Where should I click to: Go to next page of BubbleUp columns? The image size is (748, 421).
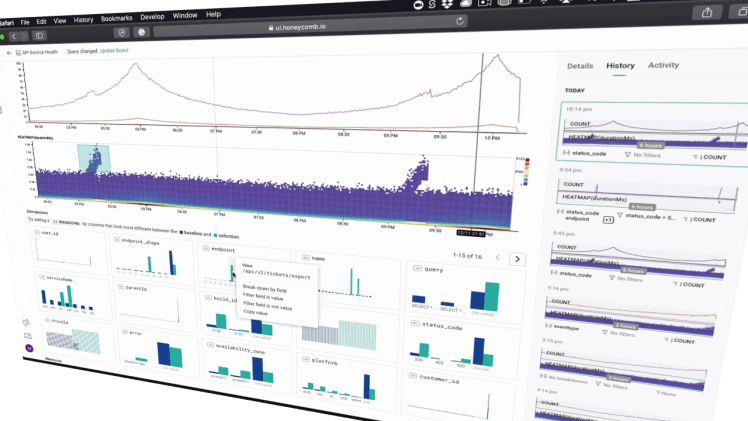click(x=517, y=258)
